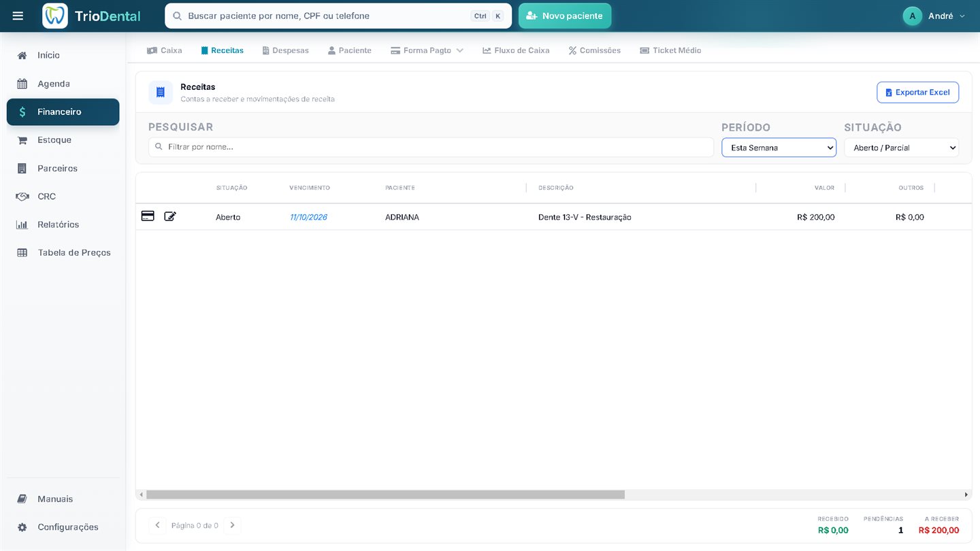This screenshot has width=980, height=551.
Task: Switch to the Despesas tab
Action: [x=285, y=50]
